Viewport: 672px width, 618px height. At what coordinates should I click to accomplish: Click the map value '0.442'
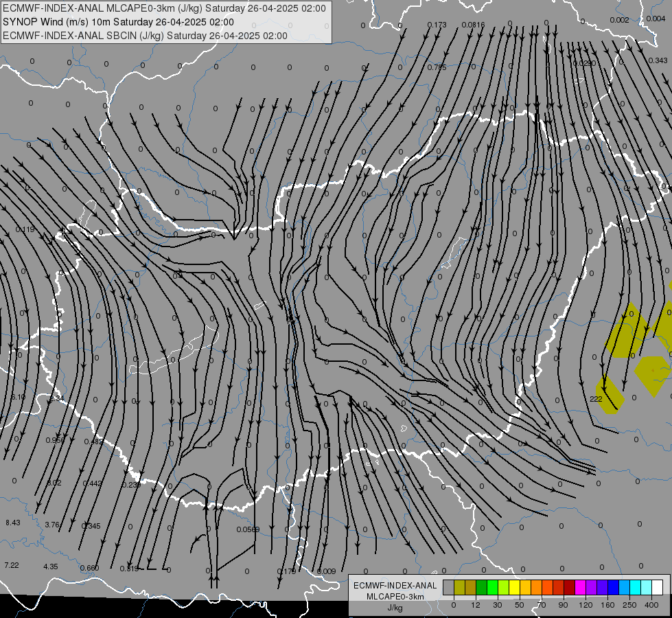coord(93,484)
